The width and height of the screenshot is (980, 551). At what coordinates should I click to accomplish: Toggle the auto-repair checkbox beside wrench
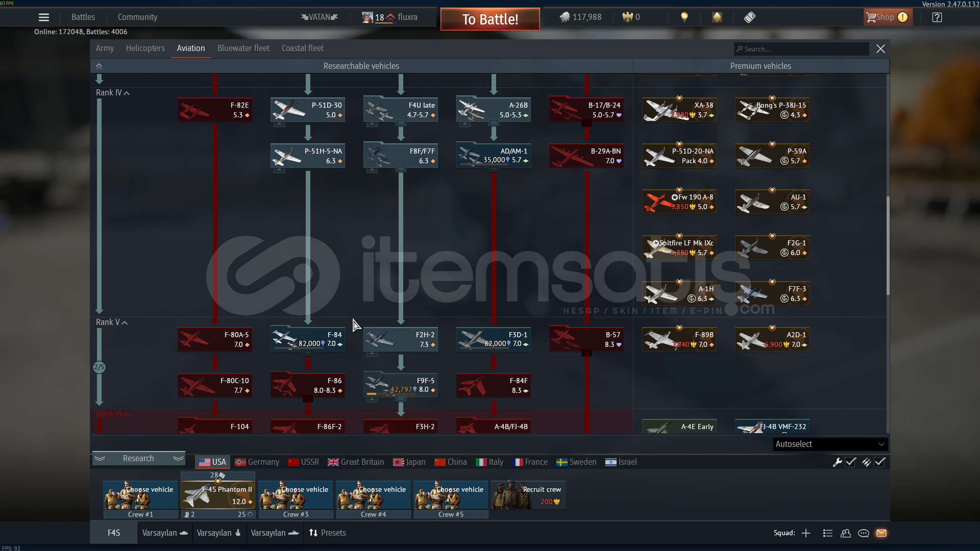pos(850,462)
